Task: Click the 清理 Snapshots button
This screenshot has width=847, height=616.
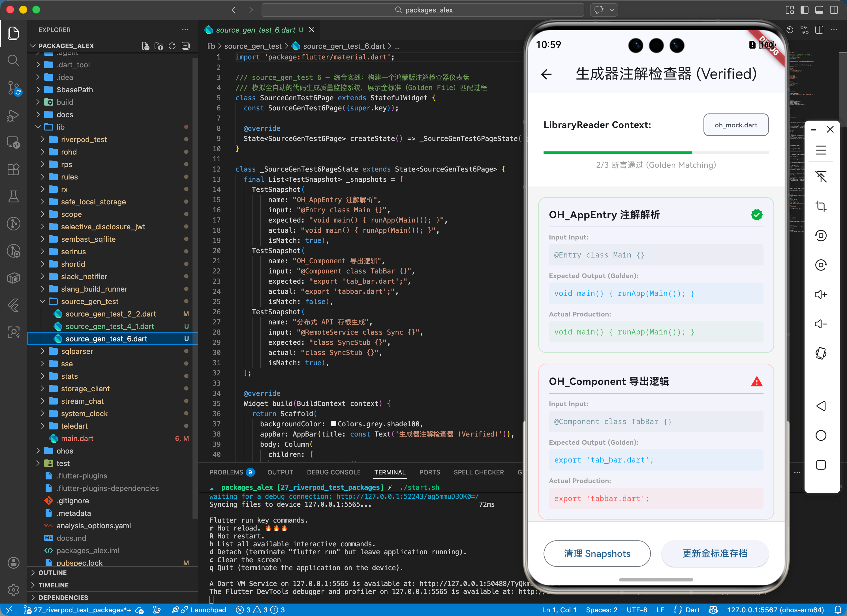Action: click(x=597, y=553)
